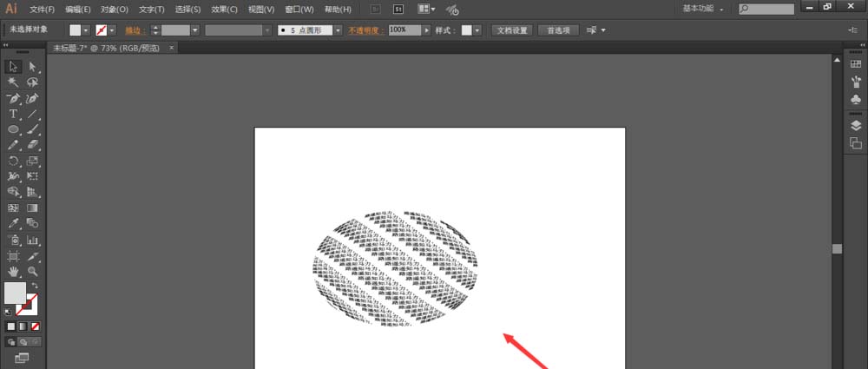Select the Magic Wand tool
Image resolution: width=868 pixels, height=369 pixels.
coord(13,82)
